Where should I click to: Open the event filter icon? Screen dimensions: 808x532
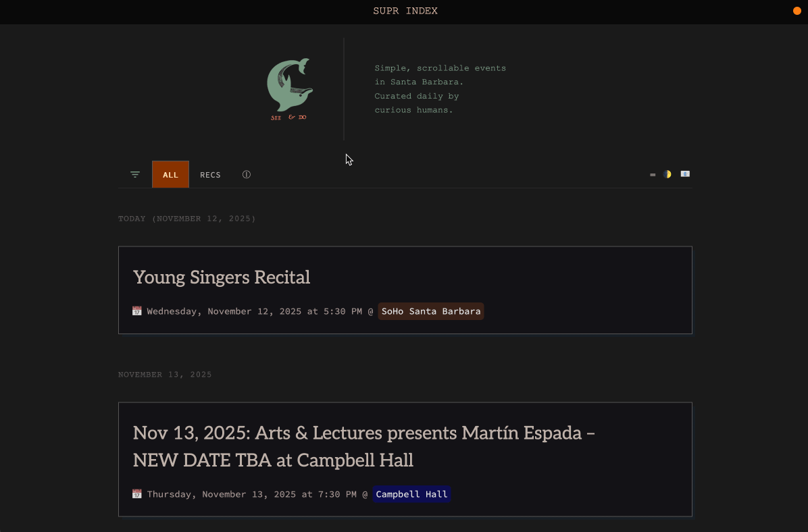click(x=135, y=175)
